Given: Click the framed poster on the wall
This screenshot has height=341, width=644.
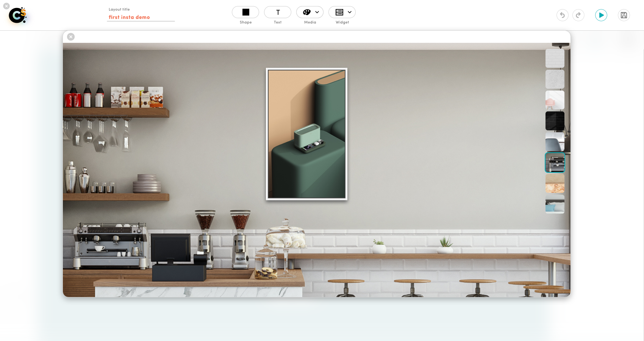Looking at the screenshot, I should (306, 134).
